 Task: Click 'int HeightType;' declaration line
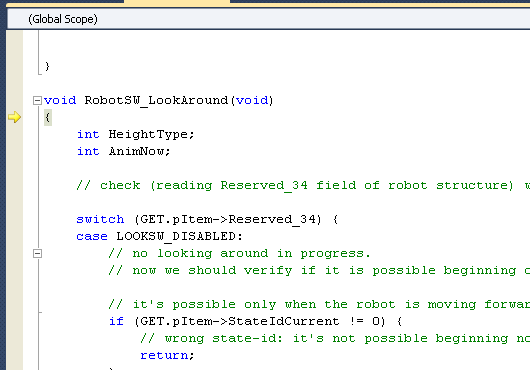click(x=136, y=134)
